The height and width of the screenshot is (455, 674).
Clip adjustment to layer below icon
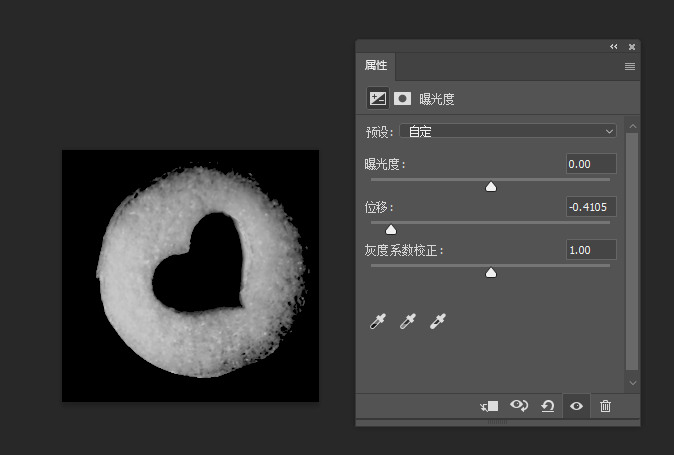[489, 406]
